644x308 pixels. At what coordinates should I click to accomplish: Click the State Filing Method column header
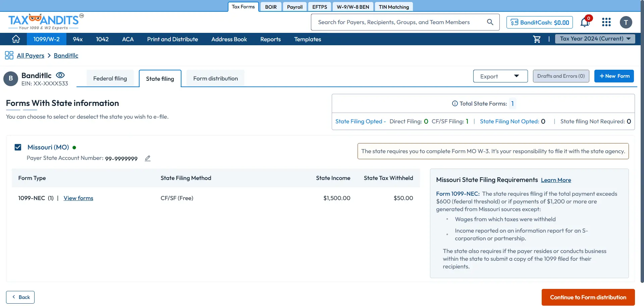[x=186, y=178]
